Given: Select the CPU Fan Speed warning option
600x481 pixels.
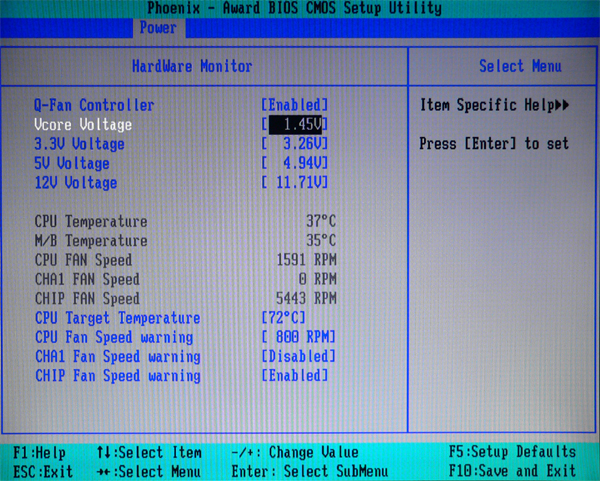Looking at the screenshot, I should tap(114, 338).
